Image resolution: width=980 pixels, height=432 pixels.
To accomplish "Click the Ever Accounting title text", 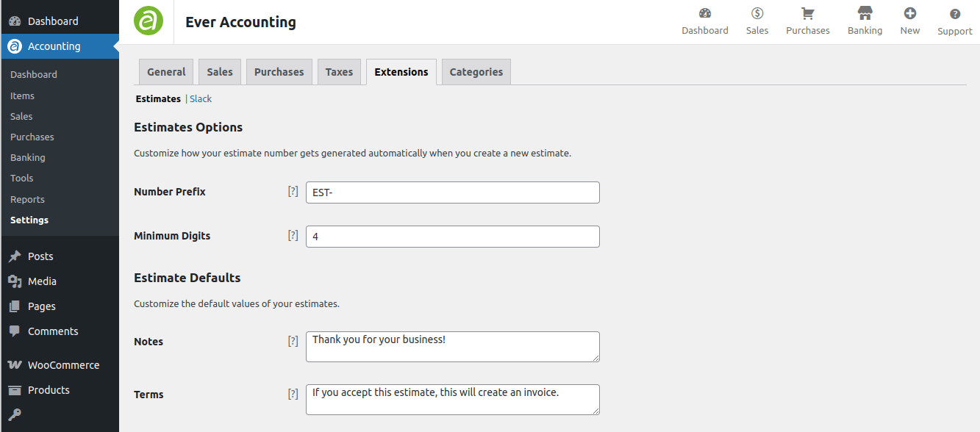I will pyautogui.click(x=240, y=22).
